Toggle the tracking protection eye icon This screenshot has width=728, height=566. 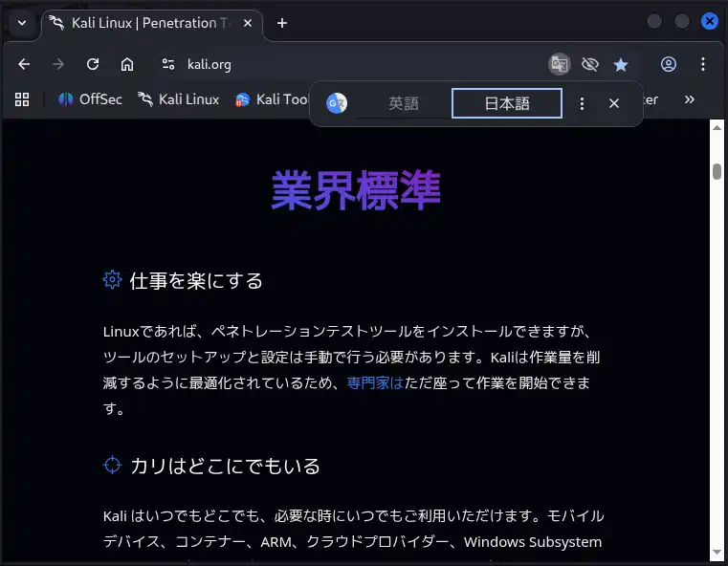click(x=590, y=64)
